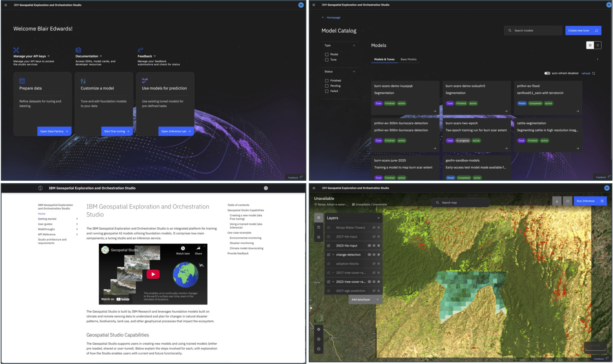The height and width of the screenshot is (364, 613).
Task: Toggle split-view icon on 2023-hls-input layer
Action: click(x=369, y=246)
